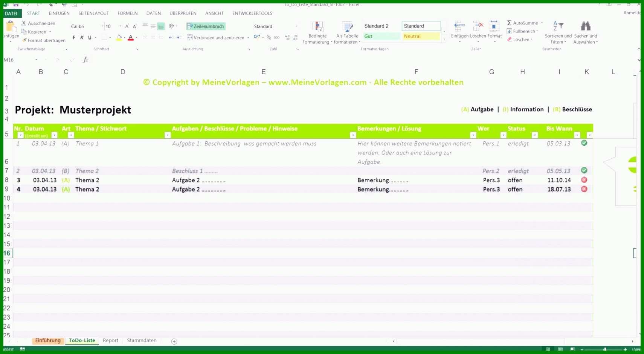Open Bedingte Formatierung
644x354 pixels.
(x=317, y=32)
